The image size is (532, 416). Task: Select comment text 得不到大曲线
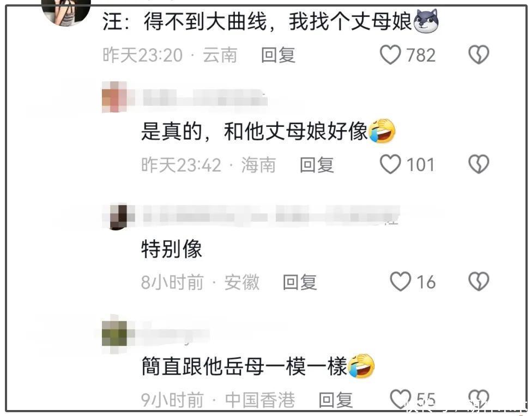(205, 21)
